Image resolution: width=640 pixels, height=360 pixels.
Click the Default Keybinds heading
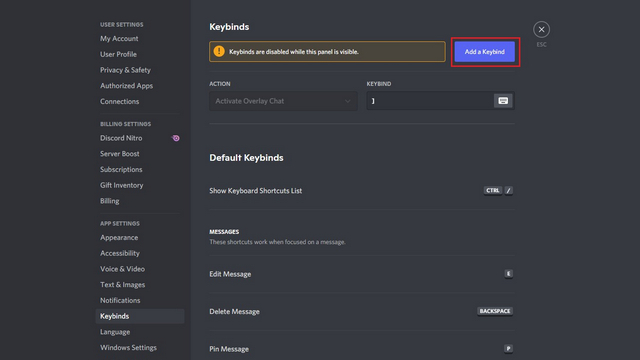246,158
